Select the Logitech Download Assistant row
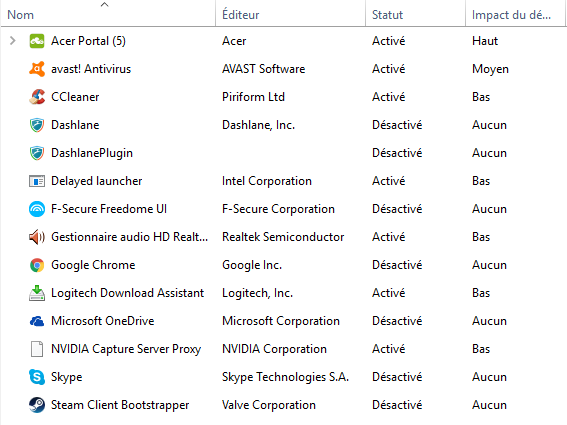 click(x=284, y=293)
